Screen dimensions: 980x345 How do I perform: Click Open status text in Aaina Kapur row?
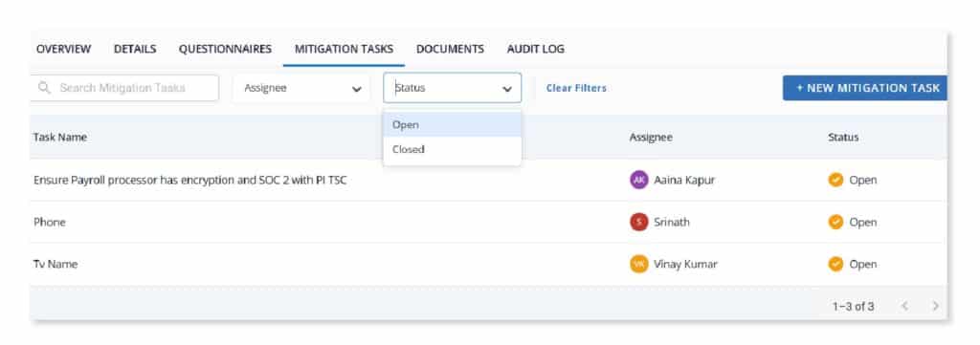point(862,181)
